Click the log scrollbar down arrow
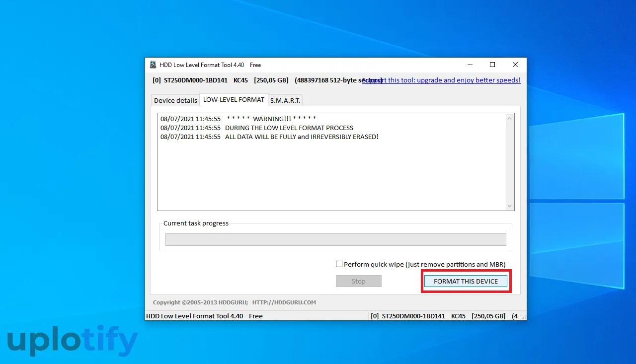Viewport: 636px width, 364px height. tap(509, 206)
